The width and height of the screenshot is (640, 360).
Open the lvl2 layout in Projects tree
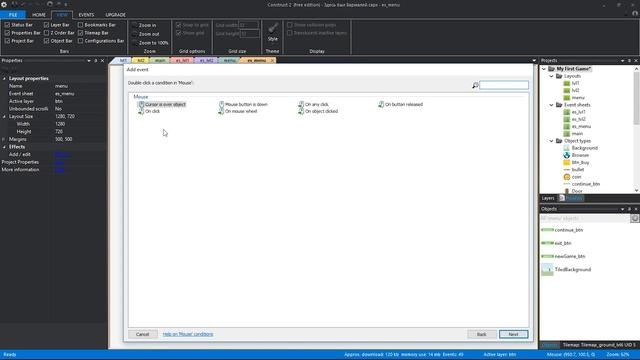coord(571,90)
